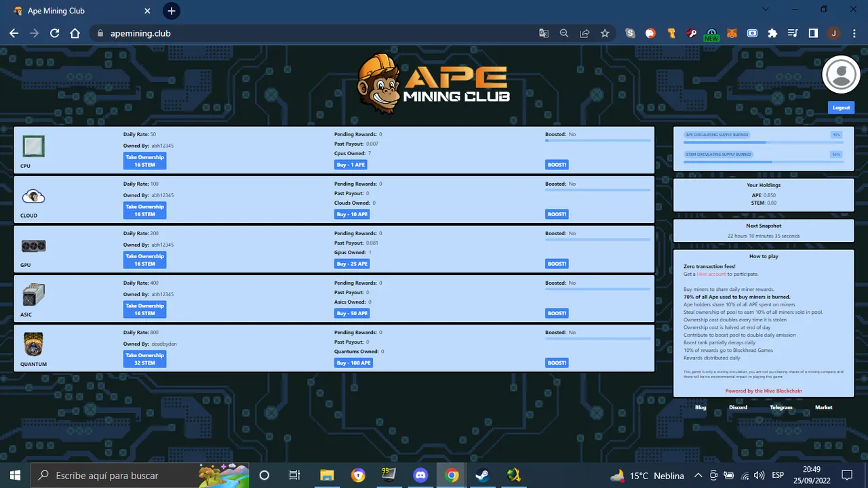The width and height of the screenshot is (868, 488).
Task: Click the Next Snapshot countdown
Action: click(764, 236)
